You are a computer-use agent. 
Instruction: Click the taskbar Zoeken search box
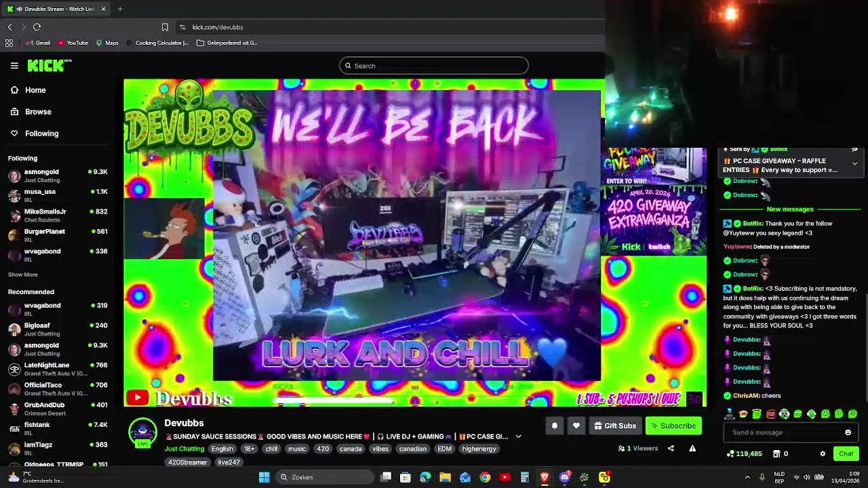tap(325, 477)
